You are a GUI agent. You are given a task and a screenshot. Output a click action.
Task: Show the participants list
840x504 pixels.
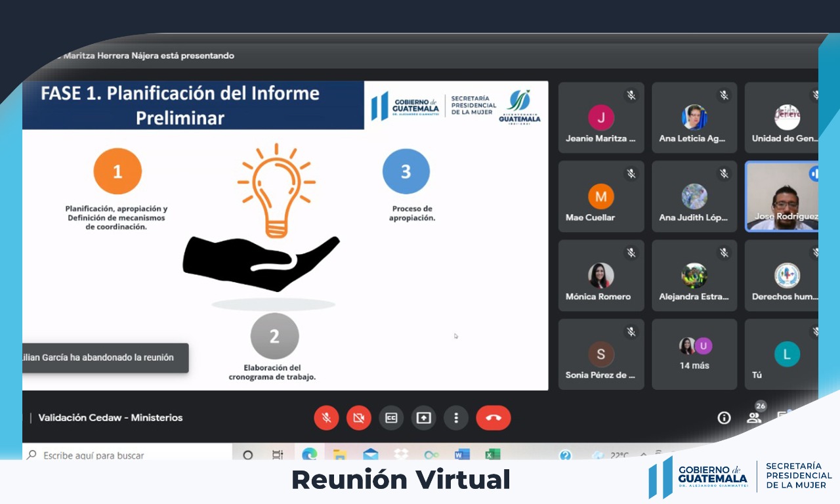pyautogui.click(x=755, y=418)
